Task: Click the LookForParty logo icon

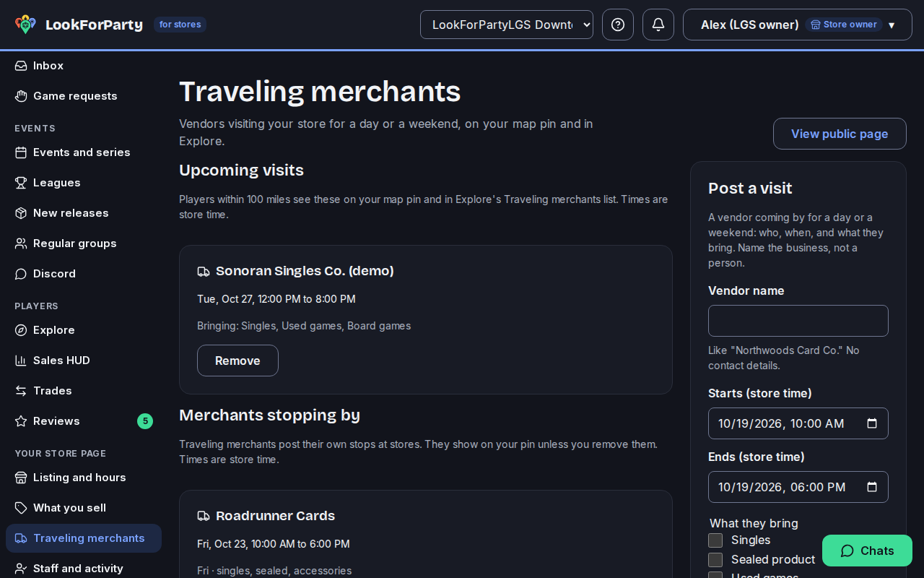Action: [x=25, y=25]
